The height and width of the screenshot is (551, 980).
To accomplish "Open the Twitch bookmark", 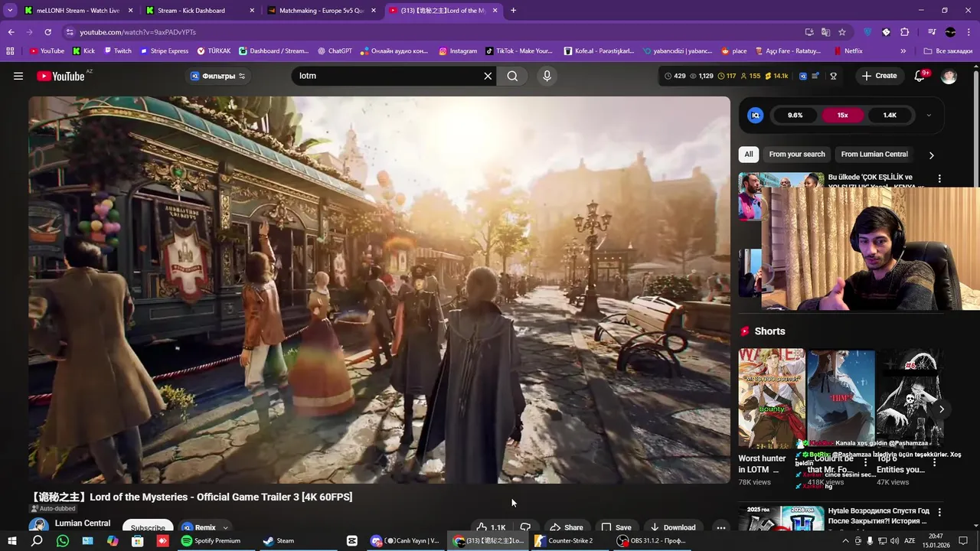I will 117,51.
